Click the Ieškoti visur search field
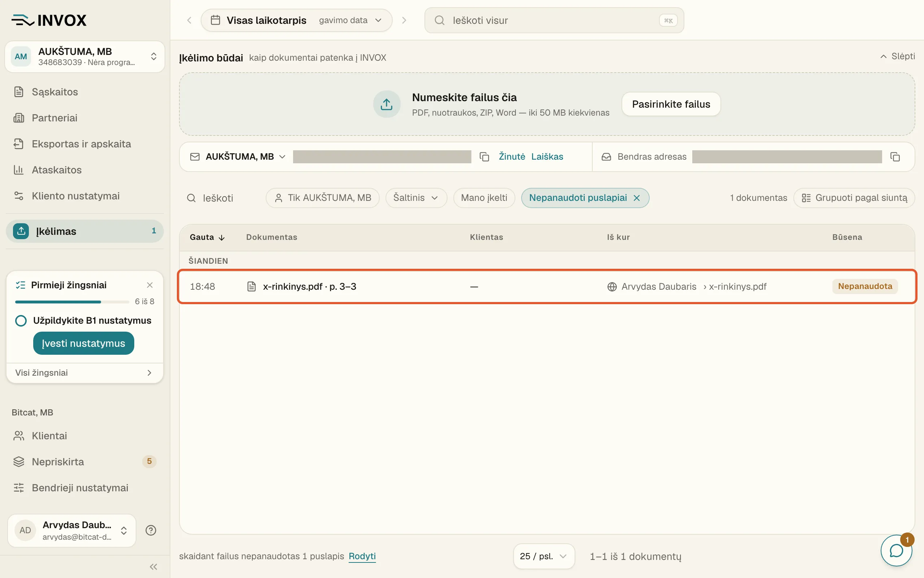 (x=554, y=20)
